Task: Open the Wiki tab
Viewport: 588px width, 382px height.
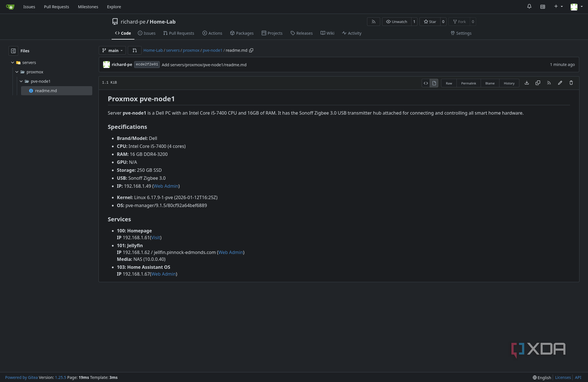Action: tap(327, 33)
